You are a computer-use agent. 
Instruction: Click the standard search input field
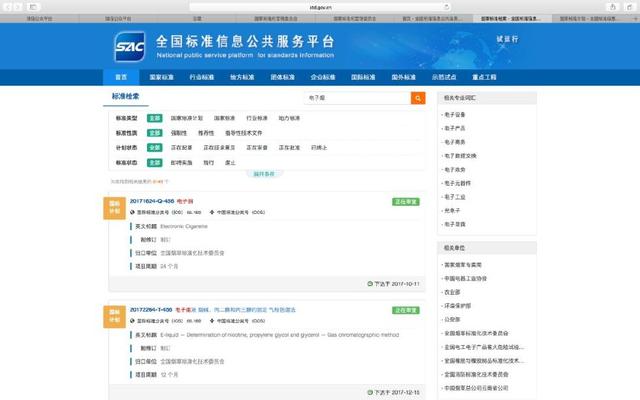(x=355, y=98)
